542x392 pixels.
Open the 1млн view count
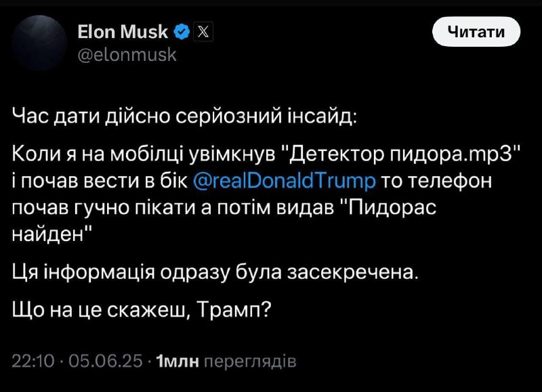[x=178, y=362]
